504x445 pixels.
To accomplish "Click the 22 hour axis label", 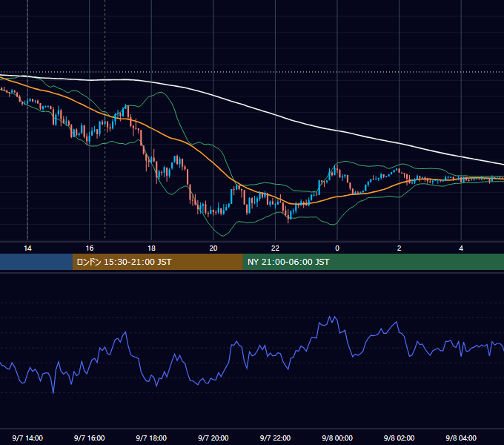I will pos(275,248).
